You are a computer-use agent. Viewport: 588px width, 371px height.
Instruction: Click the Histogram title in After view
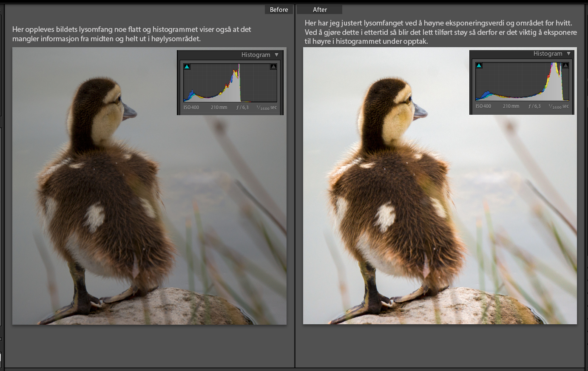click(x=548, y=54)
